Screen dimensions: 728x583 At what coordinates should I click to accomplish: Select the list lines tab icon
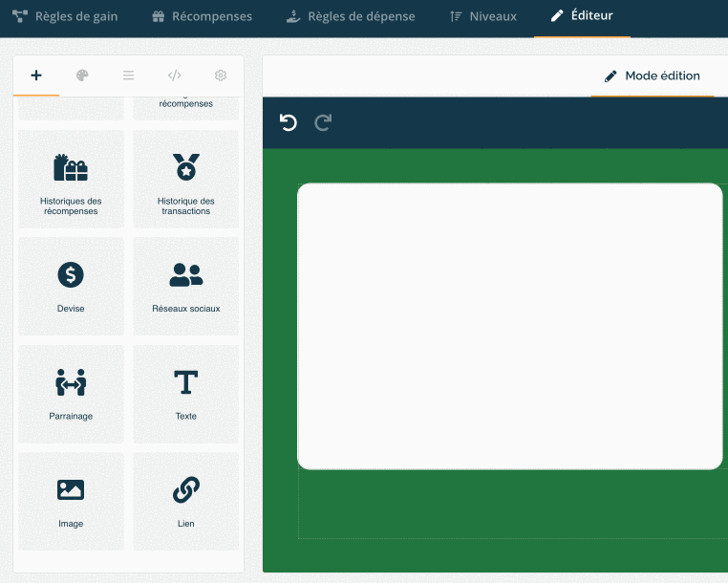pyautogui.click(x=129, y=76)
